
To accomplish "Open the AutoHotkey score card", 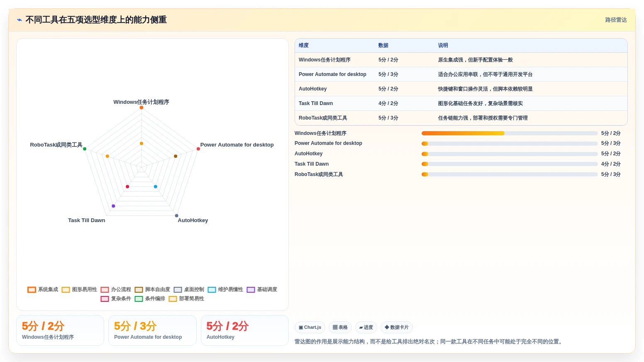I will click(245, 330).
